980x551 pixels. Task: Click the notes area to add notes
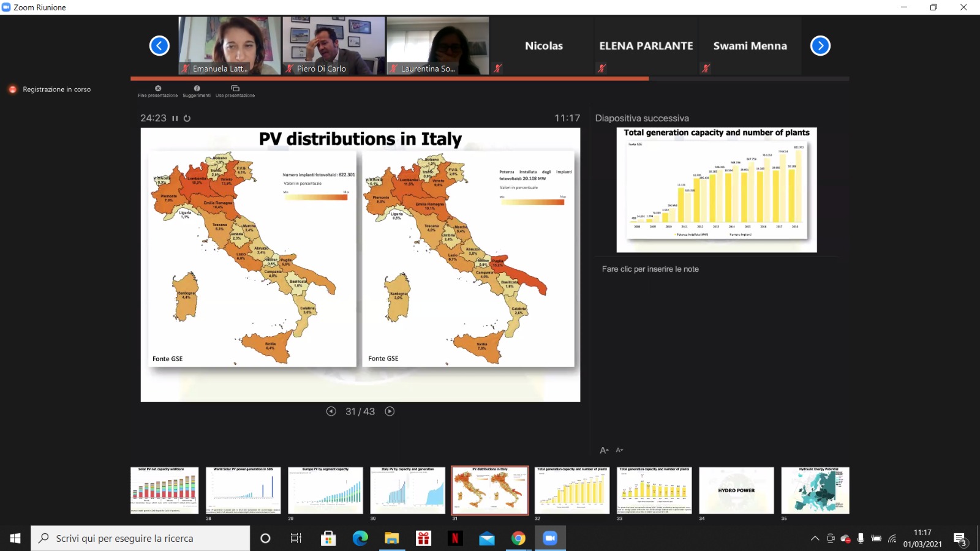pyautogui.click(x=650, y=269)
